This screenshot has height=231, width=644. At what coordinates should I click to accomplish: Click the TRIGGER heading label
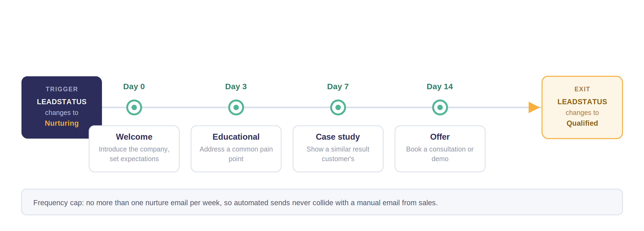click(62, 89)
